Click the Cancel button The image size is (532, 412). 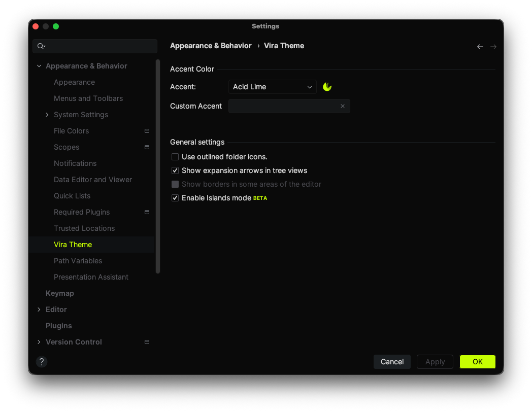pyautogui.click(x=392, y=362)
